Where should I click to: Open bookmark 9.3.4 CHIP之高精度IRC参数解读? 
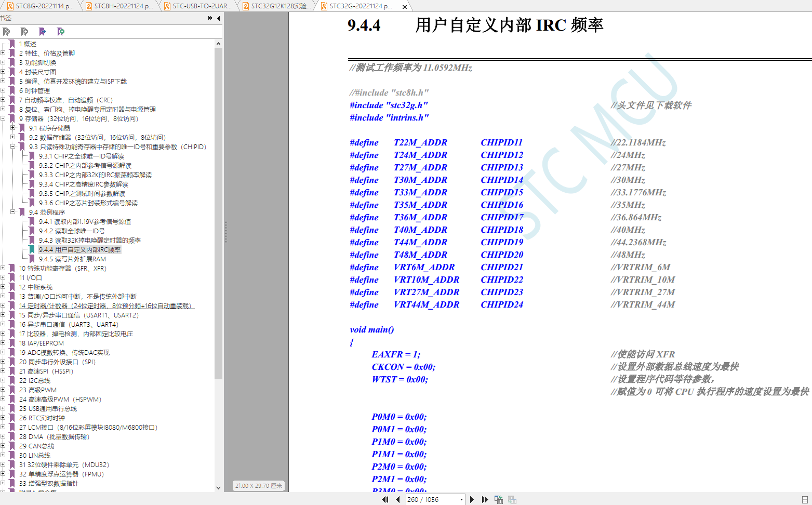[84, 184]
